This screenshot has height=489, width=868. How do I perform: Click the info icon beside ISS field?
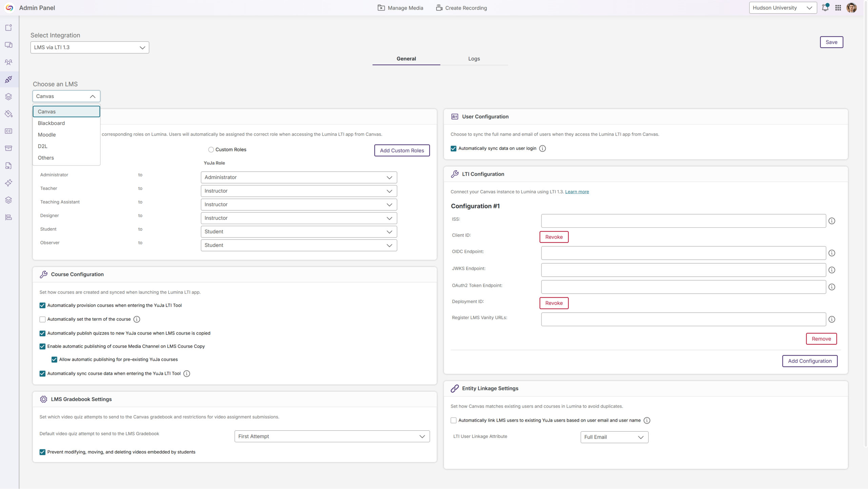832,221
